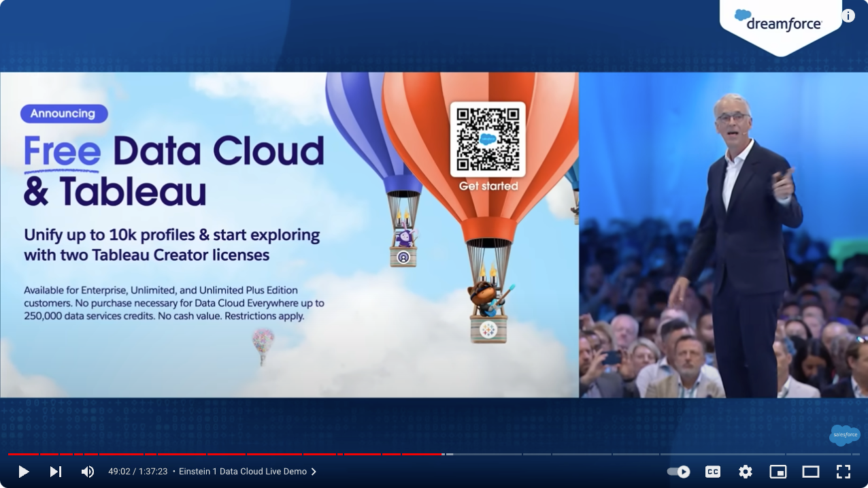Switch to theater mode
The image size is (868, 488).
[810, 472]
